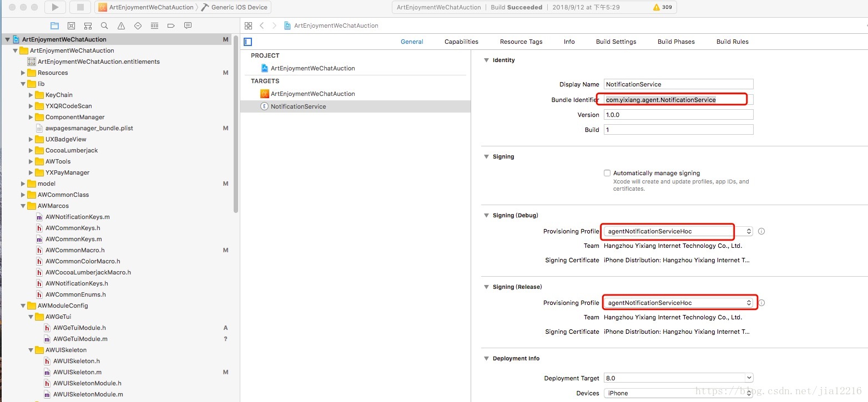Open the Breakpoint navigator icon

click(x=171, y=26)
